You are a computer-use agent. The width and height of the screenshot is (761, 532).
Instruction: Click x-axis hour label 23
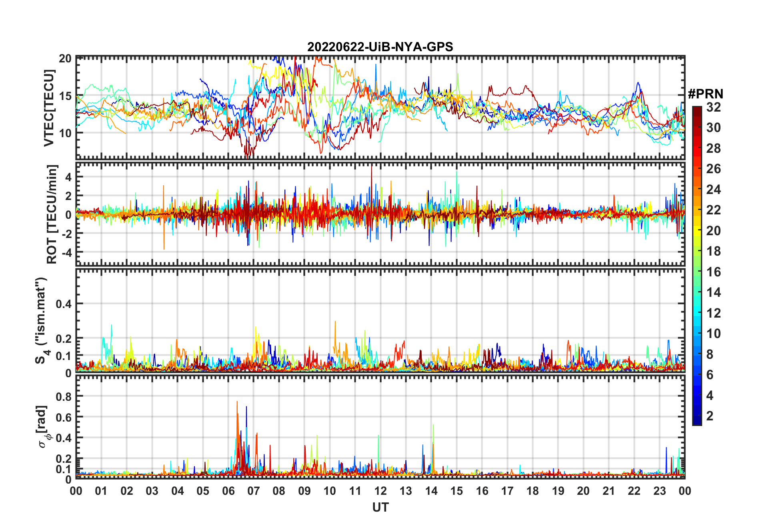point(660,491)
